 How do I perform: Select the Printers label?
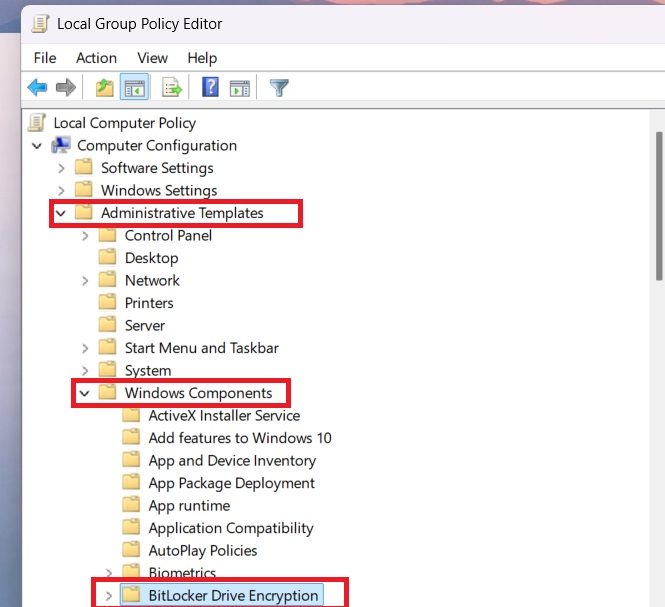pyautogui.click(x=149, y=303)
